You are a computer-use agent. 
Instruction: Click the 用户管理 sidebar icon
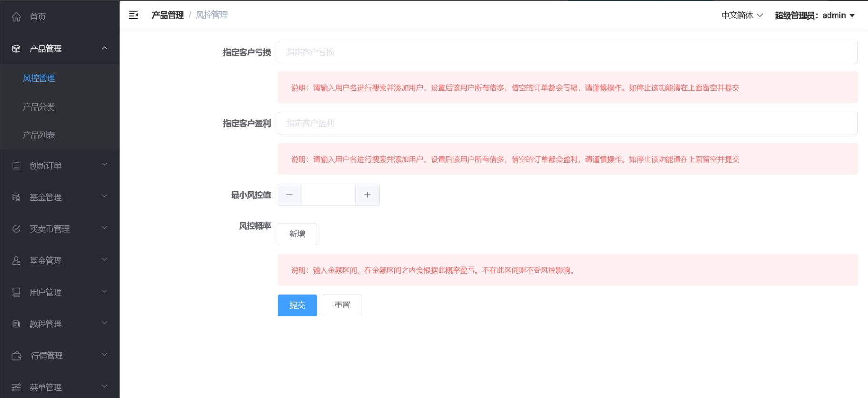point(16,292)
